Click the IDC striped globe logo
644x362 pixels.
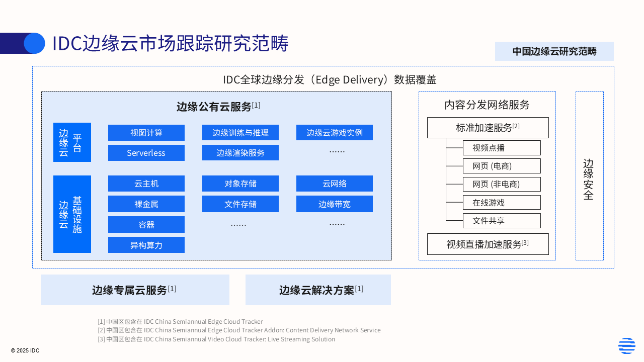[626, 346]
